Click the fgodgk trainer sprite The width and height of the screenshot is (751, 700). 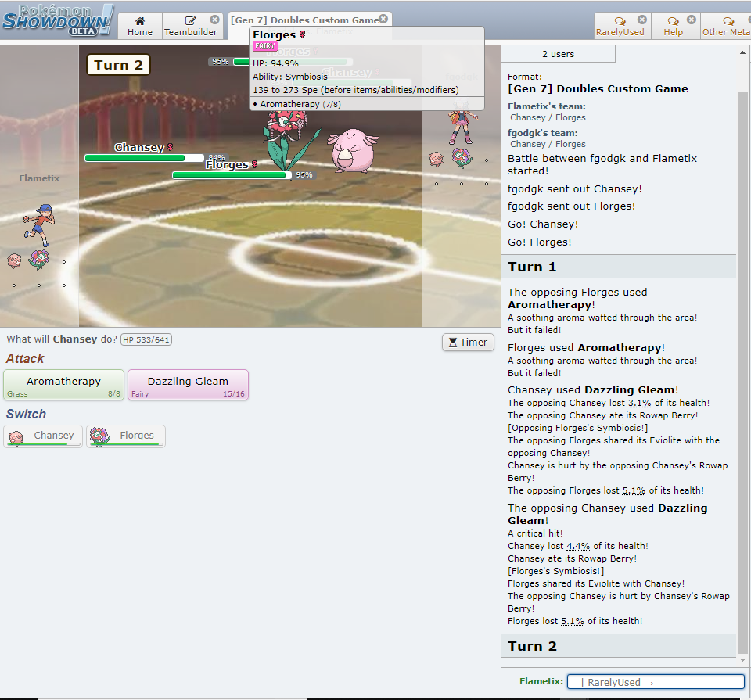(462, 124)
